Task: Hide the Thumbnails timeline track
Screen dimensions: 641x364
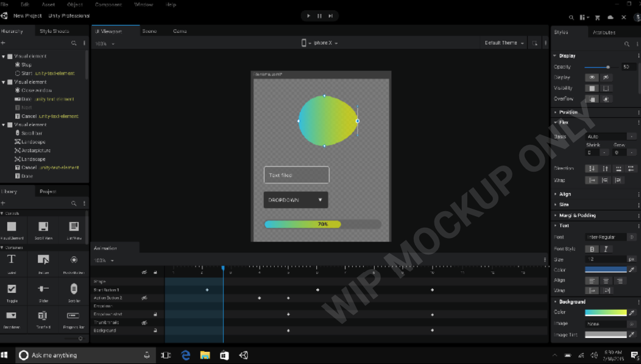Action: pos(144,322)
